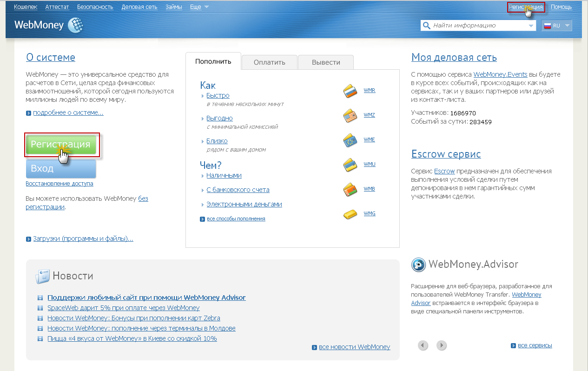Open the О системе heading link
The width and height of the screenshot is (588, 371).
(x=51, y=58)
